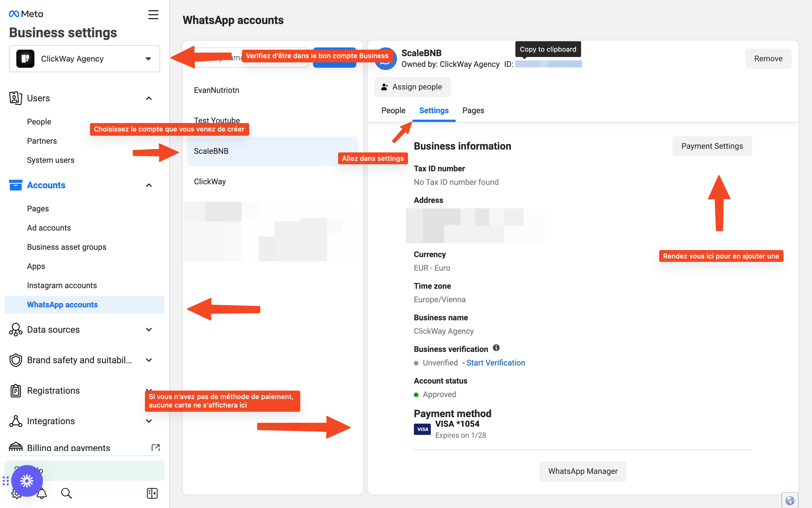Click the highlighted account ID to copy

[548, 64]
